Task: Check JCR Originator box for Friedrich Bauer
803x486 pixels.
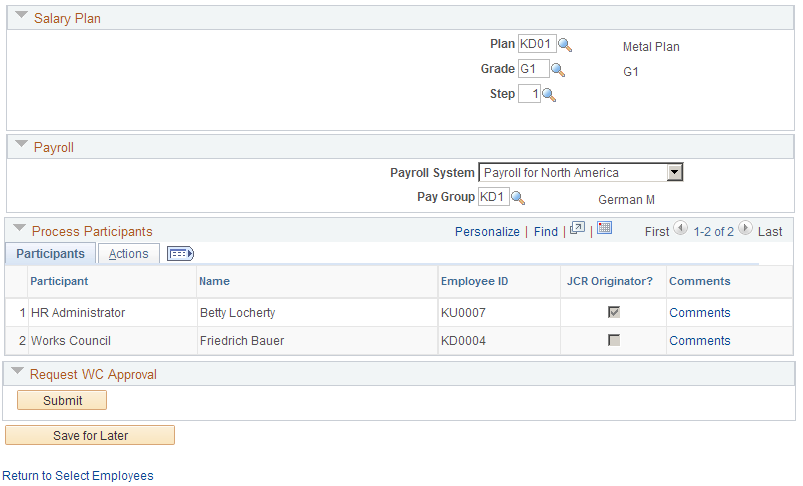Action: [x=614, y=340]
